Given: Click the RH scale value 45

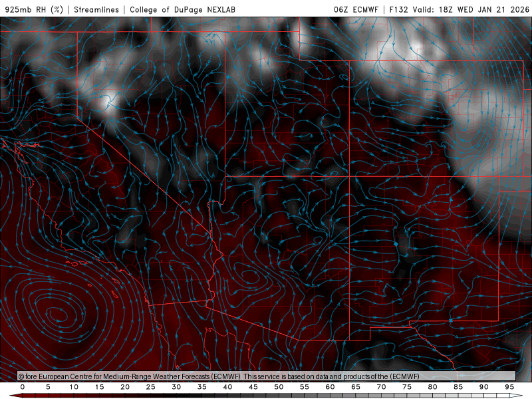Looking at the screenshot, I should pyautogui.click(x=253, y=387).
